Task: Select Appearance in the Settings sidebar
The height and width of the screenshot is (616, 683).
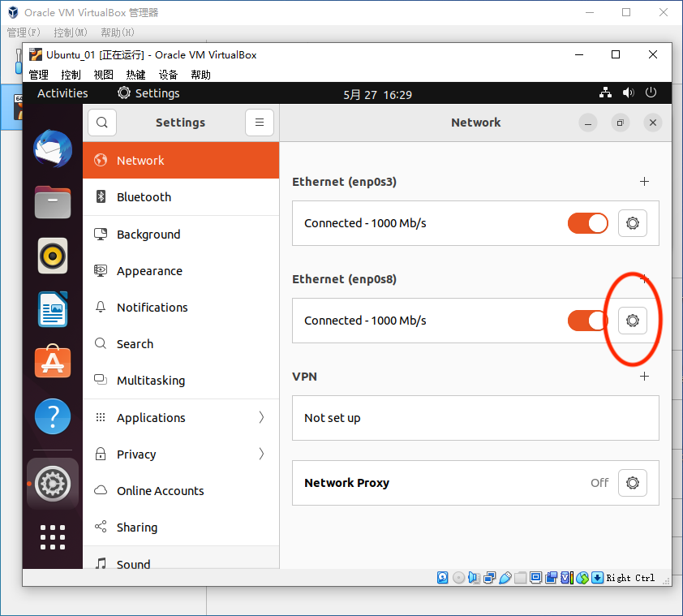Action: pos(181,271)
